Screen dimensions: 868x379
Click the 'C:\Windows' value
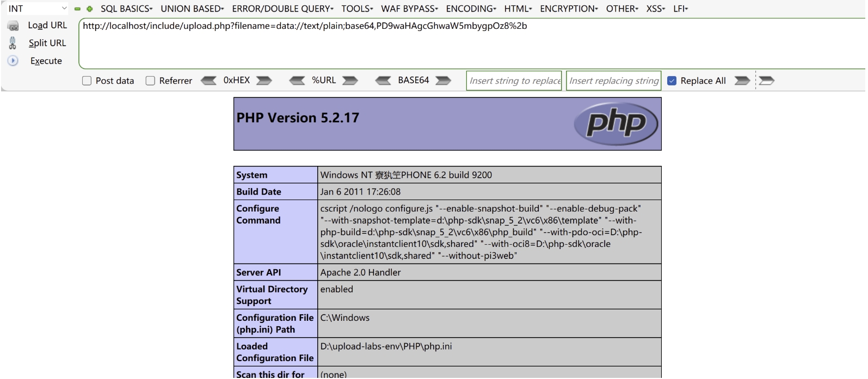click(344, 318)
